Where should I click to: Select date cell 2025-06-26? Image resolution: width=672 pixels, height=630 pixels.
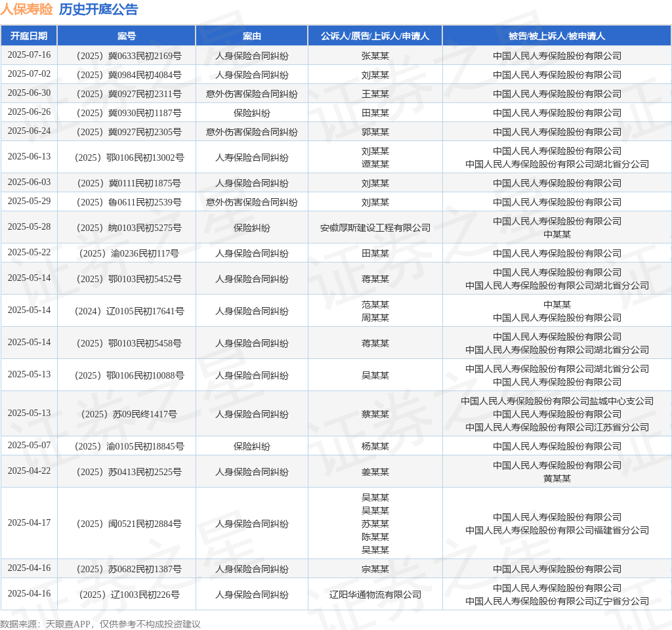(x=29, y=112)
